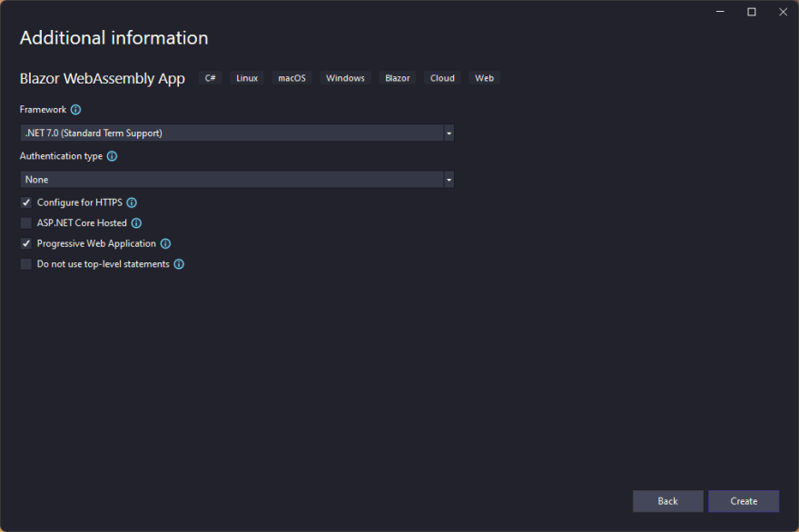Click the C# tag

[211, 78]
